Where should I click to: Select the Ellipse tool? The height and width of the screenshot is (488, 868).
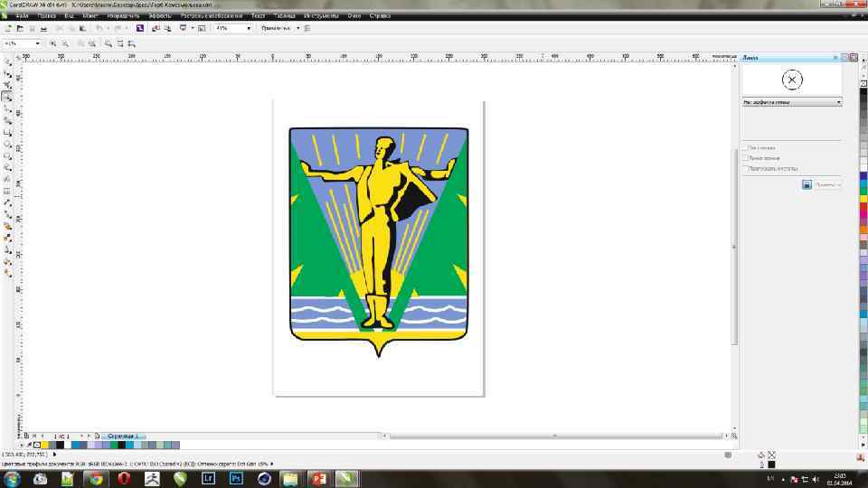[7, 144]
